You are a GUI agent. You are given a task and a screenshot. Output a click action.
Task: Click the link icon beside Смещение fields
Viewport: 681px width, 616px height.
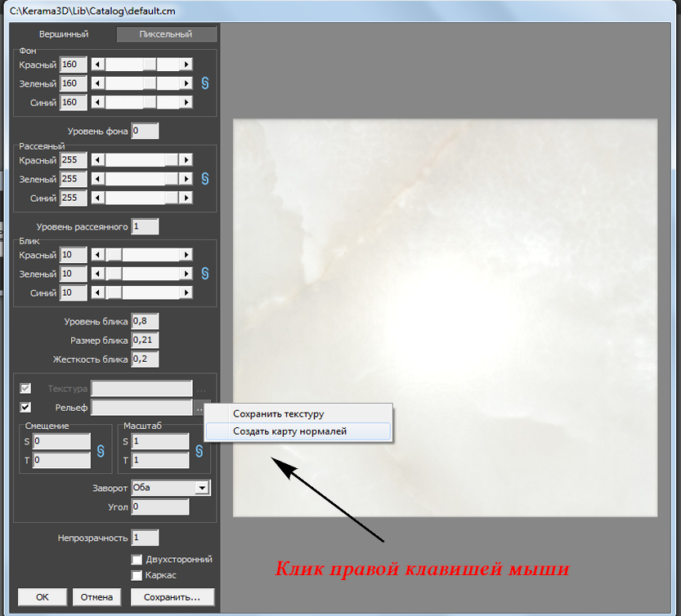(x=101, y=451)
